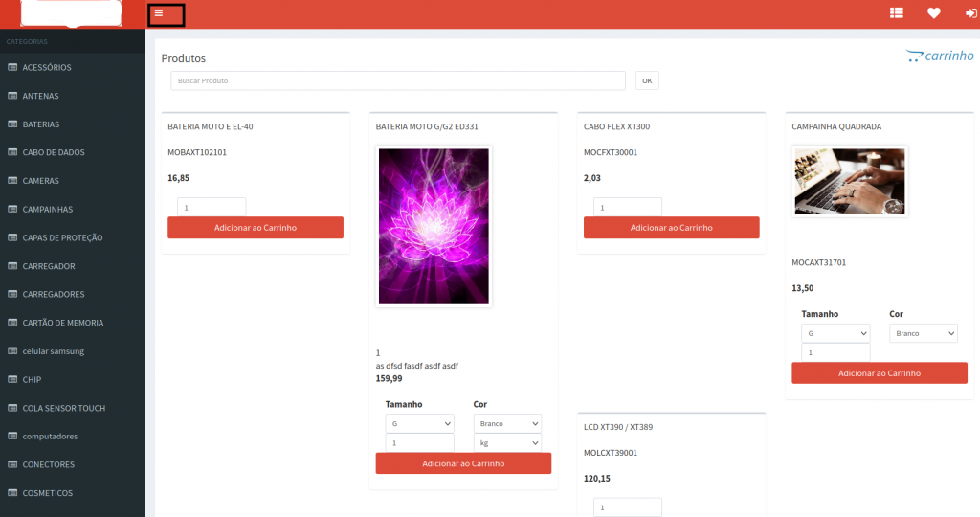Add CABO FLEX XT300 to cart
Screen dimensions: 980x517
coord(671,228)
